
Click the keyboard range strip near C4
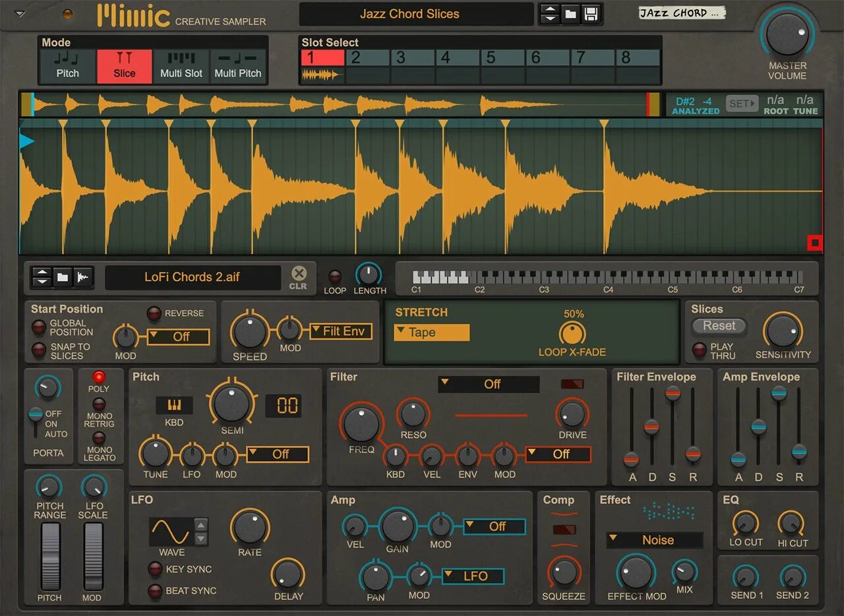tap(608, 276)
